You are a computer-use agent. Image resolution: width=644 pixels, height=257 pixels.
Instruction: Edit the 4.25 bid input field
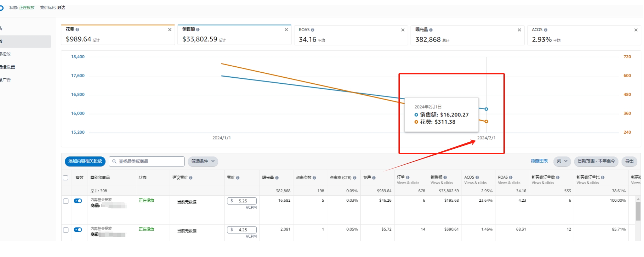[242, 230]
